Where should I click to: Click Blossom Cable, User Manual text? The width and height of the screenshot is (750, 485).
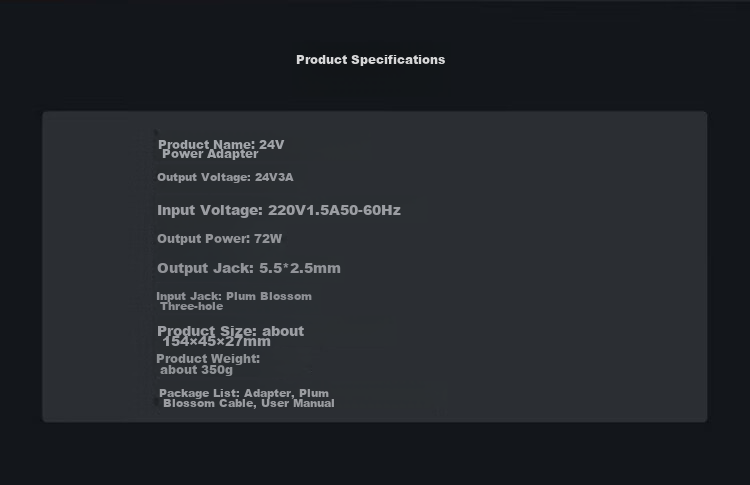pos(249,403)
